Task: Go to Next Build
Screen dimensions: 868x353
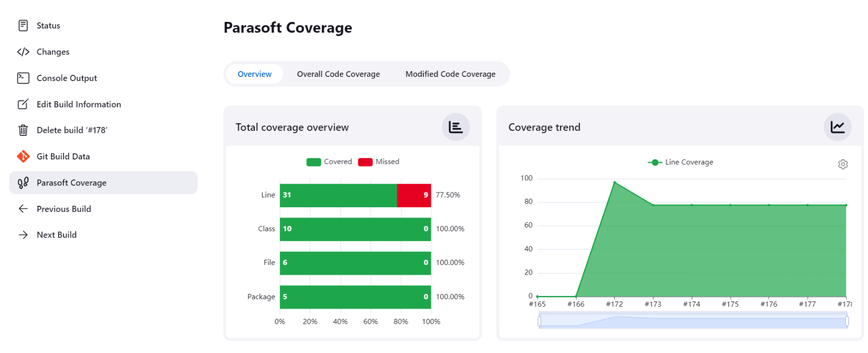Action: coord(57,235)
